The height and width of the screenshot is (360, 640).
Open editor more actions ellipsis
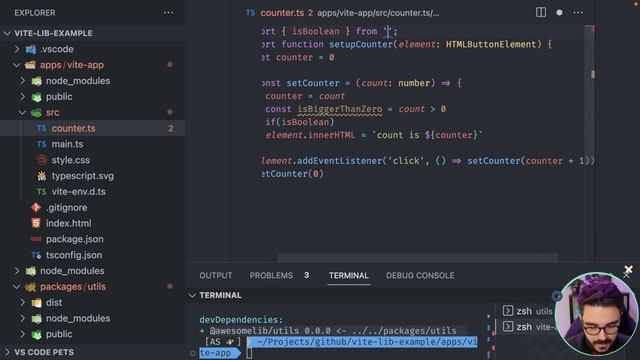pyautogui.click(x=578, y=13)
